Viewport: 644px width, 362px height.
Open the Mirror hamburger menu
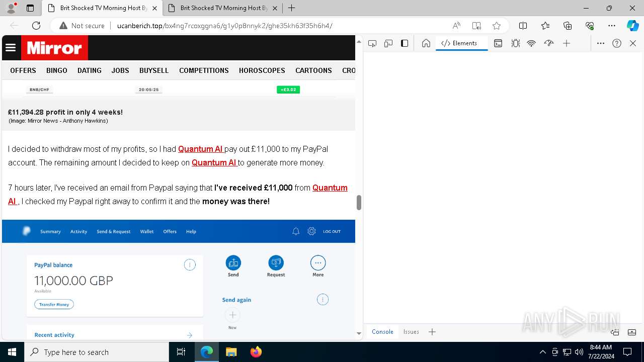pos(11,48)
